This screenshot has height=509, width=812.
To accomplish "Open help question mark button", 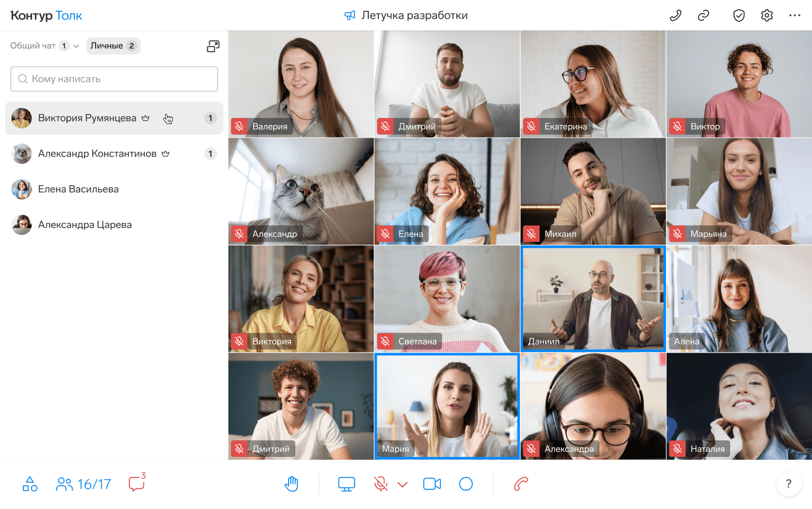I will click(x=789, y=484).
